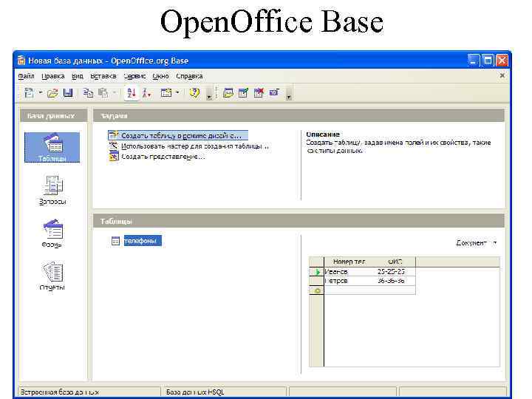This screenshot has width=532, height=399.
Task: Click the Иванов cell in preview
Action: [349, 272]
